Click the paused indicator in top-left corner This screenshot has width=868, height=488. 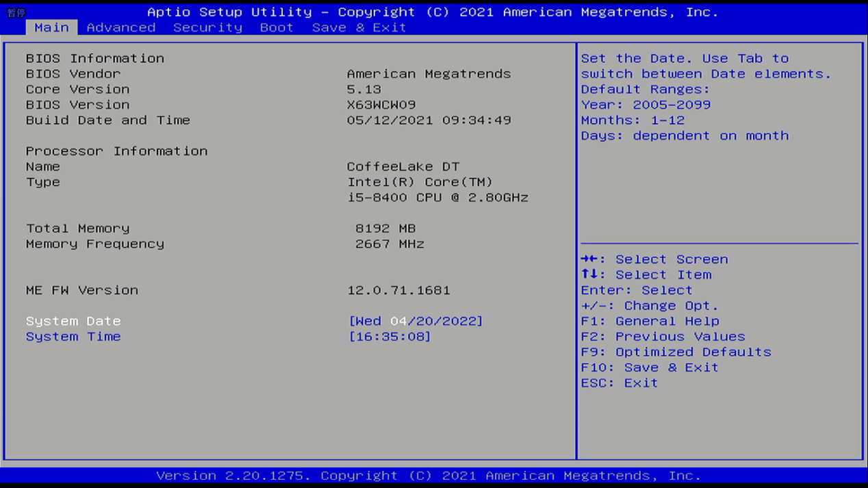[x=16, y=13]
